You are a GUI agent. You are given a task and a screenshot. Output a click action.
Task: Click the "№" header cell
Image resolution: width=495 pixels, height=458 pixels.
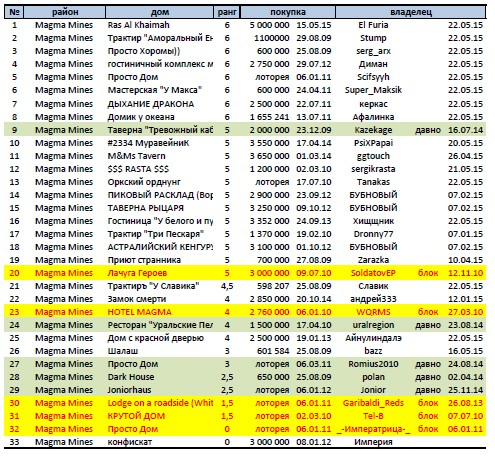coord(14,12)
